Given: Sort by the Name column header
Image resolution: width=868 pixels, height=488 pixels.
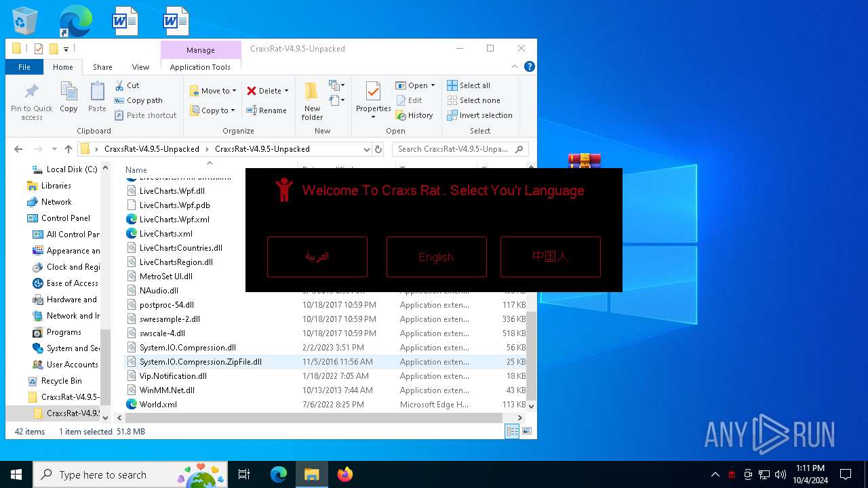Looking at the screenshot, I should pyautogui.click(x=136, y=170).
